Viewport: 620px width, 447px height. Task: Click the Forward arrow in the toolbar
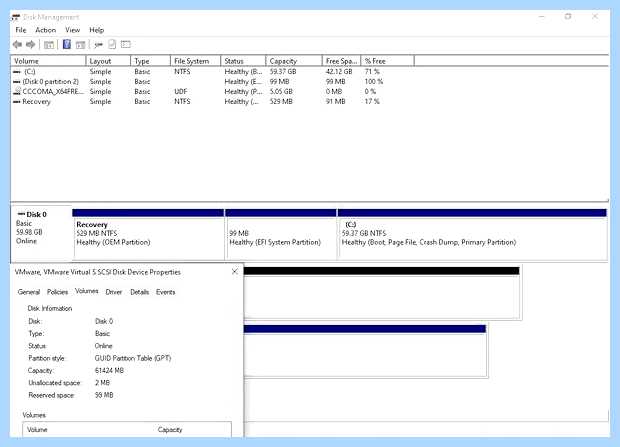[x=30, y=45]
